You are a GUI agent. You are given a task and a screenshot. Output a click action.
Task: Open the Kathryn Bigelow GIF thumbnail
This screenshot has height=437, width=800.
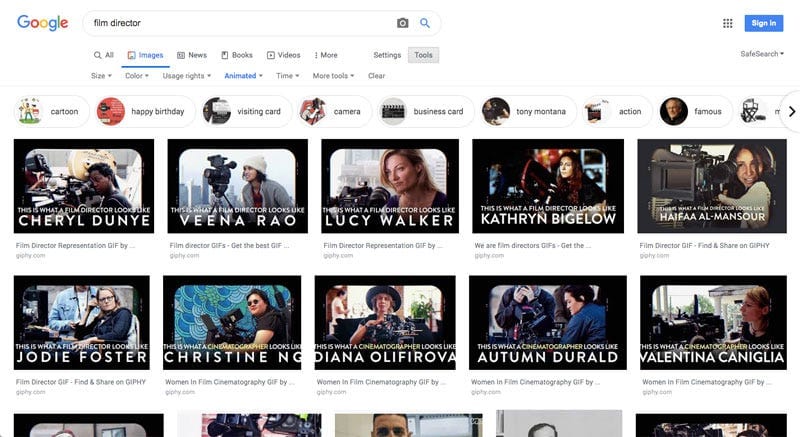(547, 186)
